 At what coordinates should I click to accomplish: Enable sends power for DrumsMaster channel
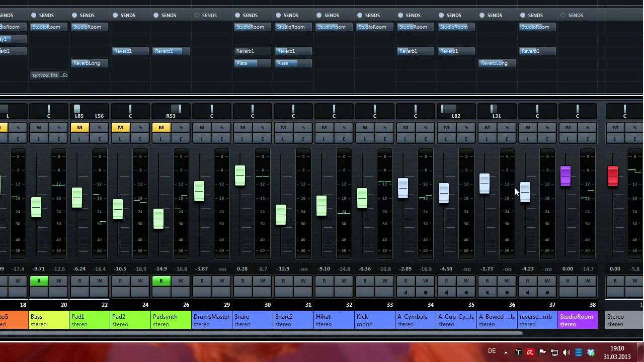point(197,15)
